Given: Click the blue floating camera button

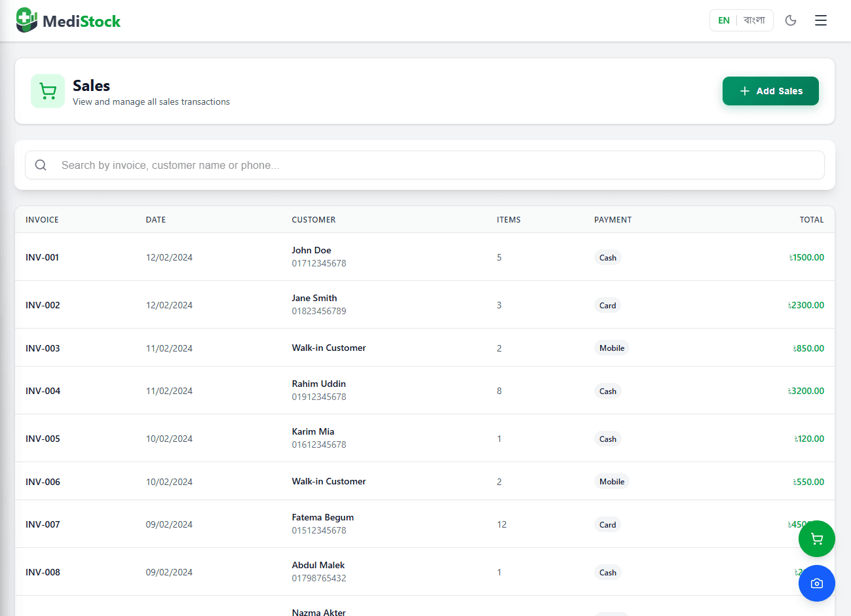Looking at the screenshot, I should pos(816,583).
